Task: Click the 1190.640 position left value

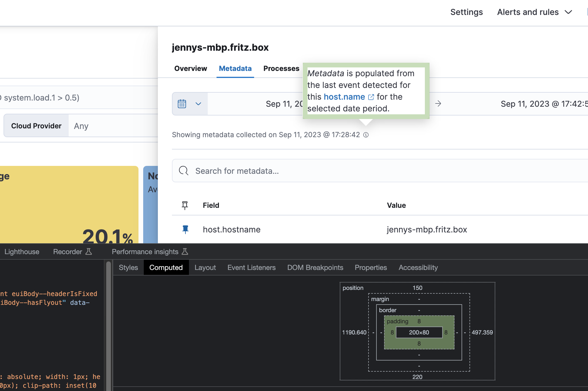Action: pos(354,332)
